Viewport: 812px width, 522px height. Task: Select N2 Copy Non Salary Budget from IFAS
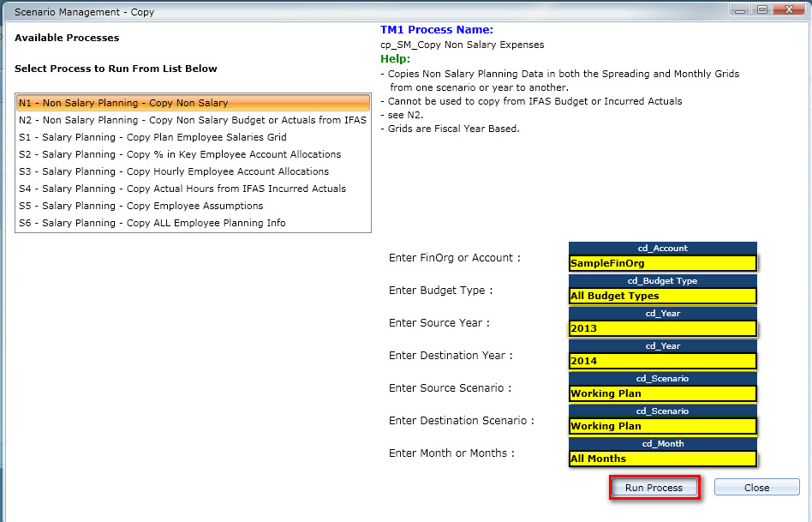click(193, 120)
